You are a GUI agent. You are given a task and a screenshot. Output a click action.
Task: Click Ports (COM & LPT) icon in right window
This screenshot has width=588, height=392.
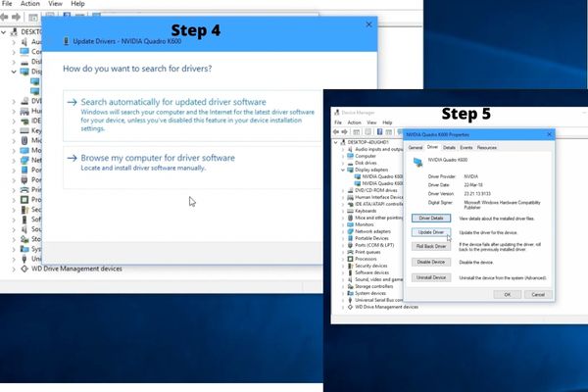(350, 245)
